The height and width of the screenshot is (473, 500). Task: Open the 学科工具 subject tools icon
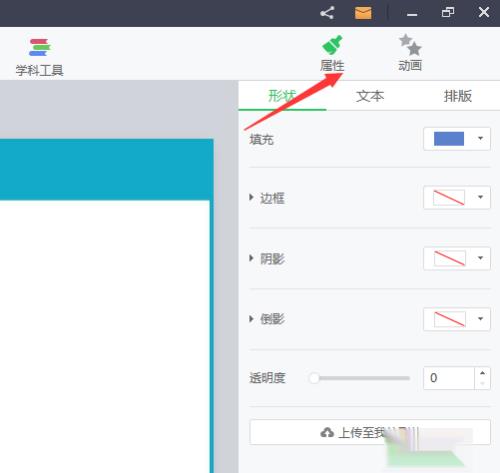click(39, 47)
